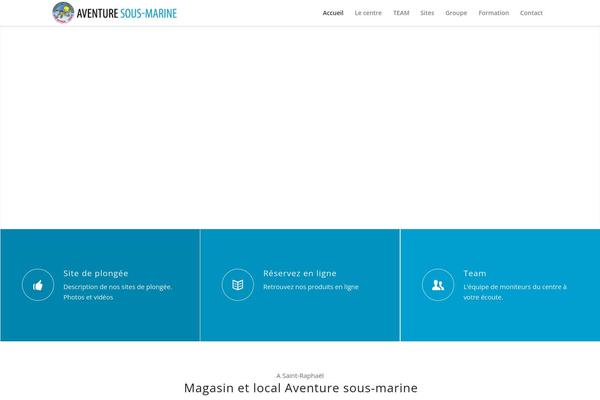
Task: Click the thumbs-up icon for Site de plongée
Action: tap(38, 285)
